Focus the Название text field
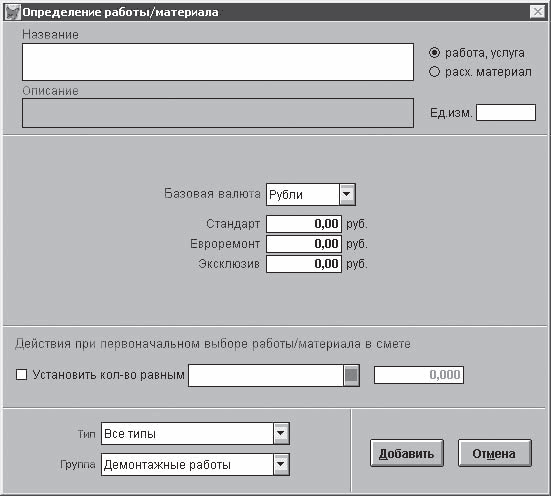551x496 pixels. point(218,62)
